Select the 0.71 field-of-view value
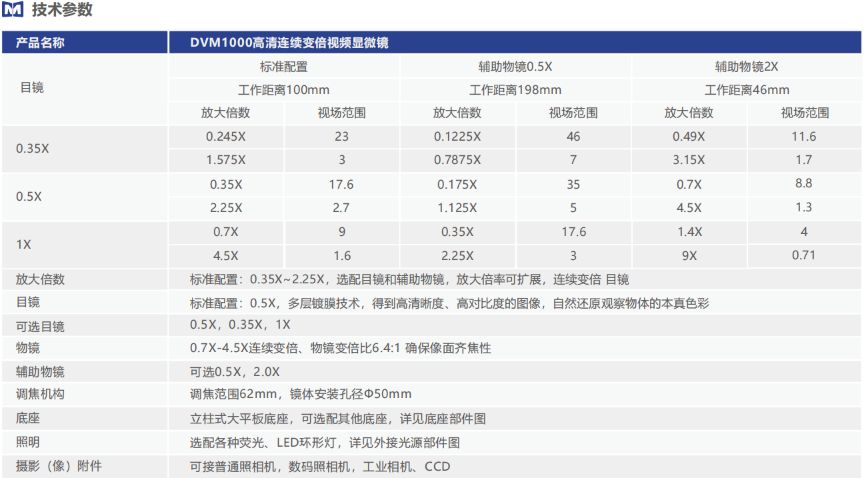Viewport: 868px width, 484px height. tap(804, 255)
